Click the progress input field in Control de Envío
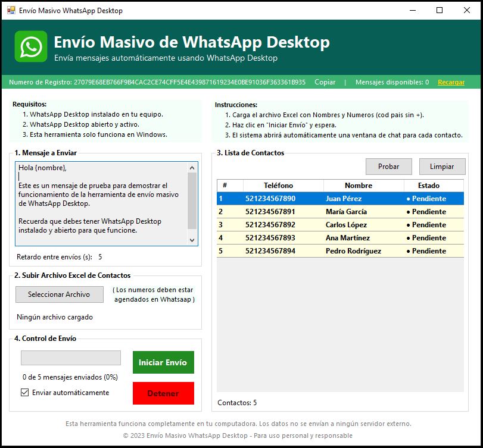This screenshot has height=448, width=483. pyautogui.click(x=70, y=357)
